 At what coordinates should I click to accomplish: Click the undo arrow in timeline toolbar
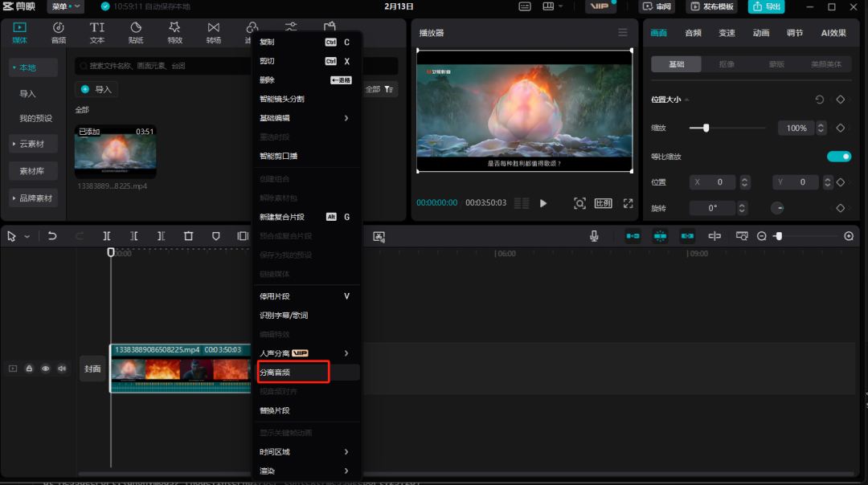52,236
